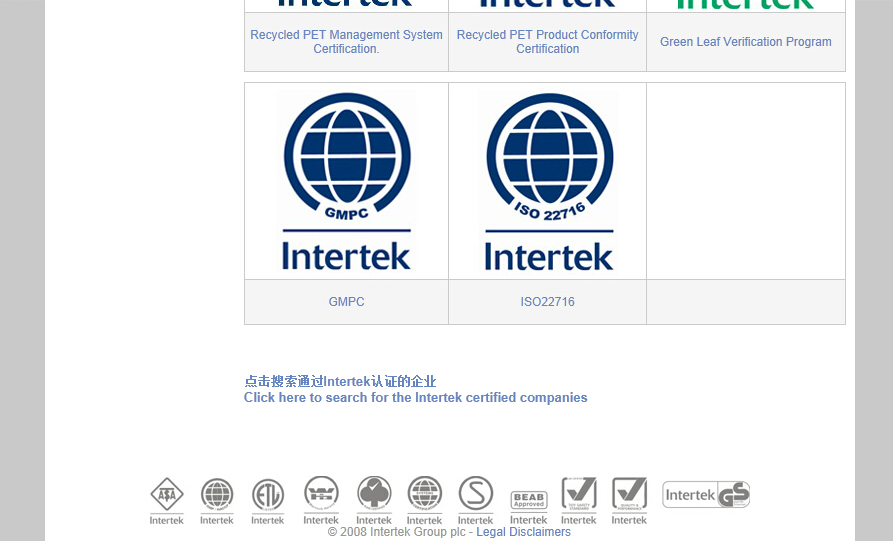Open the ISO 22716 Intertek logo image

(x=549, y=182)
